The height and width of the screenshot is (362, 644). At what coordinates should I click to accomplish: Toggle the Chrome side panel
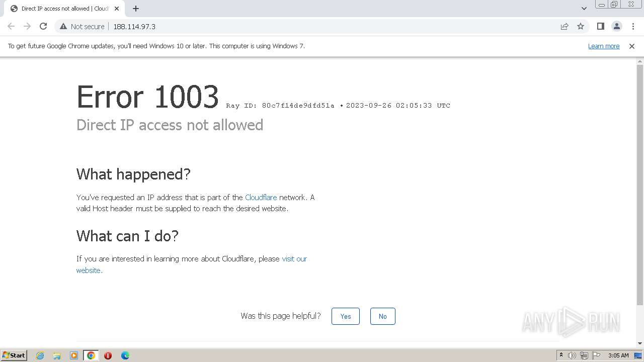coord(601,27)
